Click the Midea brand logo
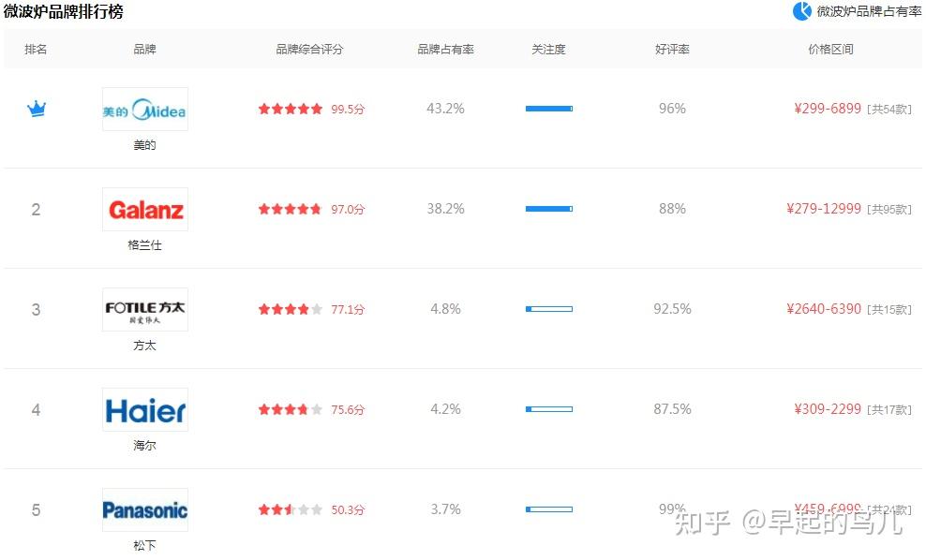Viewport: 926px width, 560px height. pyautogui.click(x=145, y=110)
